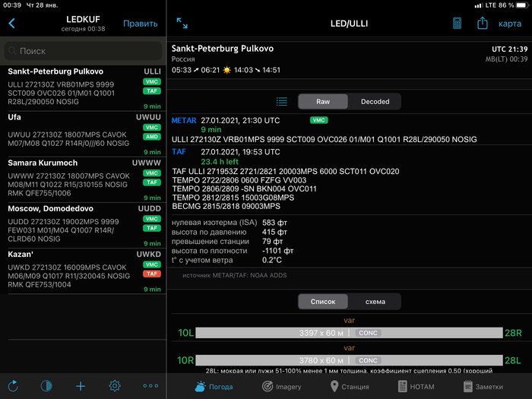This screenshot has height=399, width=532.
Task: Click the search magnifier icon
Action: (12, 51)
